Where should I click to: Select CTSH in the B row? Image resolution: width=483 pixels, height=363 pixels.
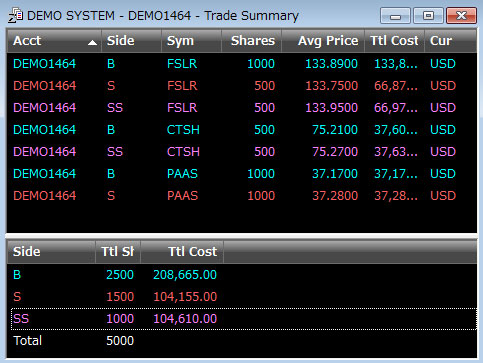click(183, 130)
